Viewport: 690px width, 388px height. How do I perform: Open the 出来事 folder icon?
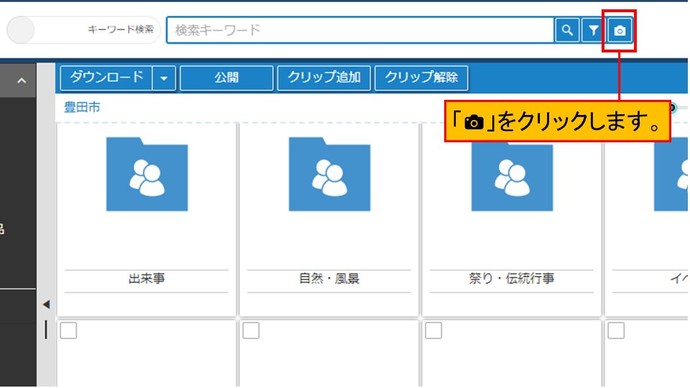click(x=147, y=174)
